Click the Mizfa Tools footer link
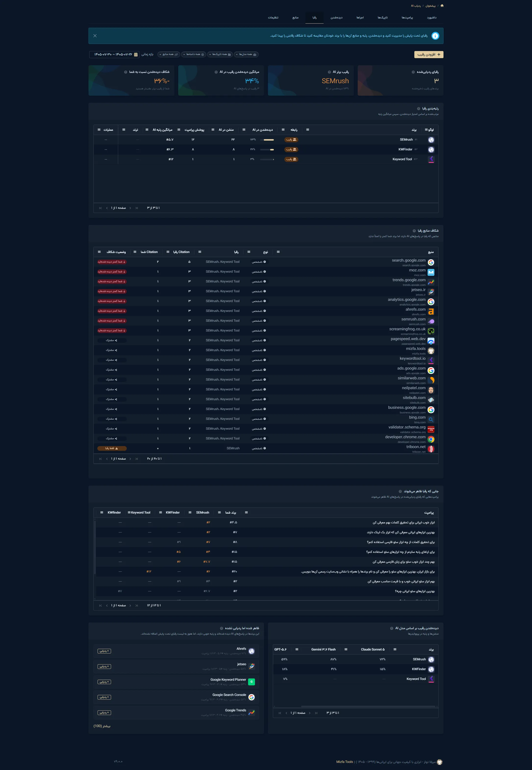Viewport: 532px width, 770px height. 345,762
